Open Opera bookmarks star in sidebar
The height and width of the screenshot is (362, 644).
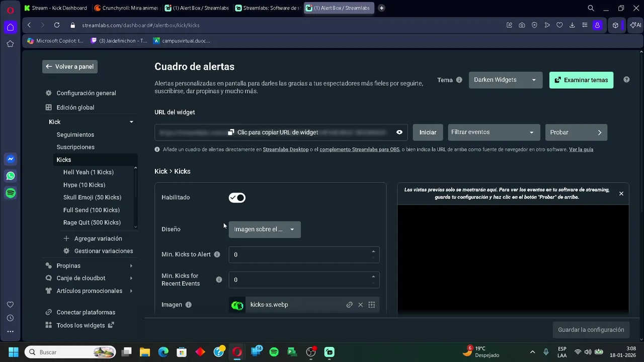[x=10, y=44]
